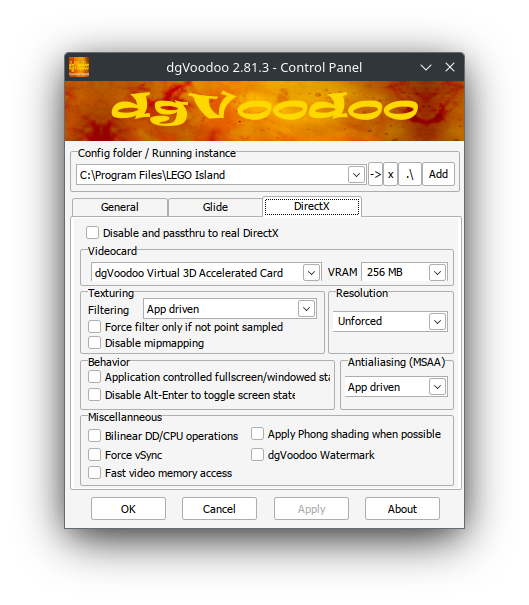
Task: Click the About button
Action: (402, 509)
